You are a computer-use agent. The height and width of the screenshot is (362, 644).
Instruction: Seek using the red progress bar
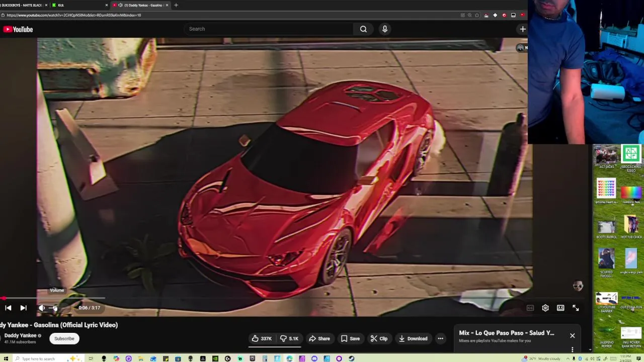(52, 298)
